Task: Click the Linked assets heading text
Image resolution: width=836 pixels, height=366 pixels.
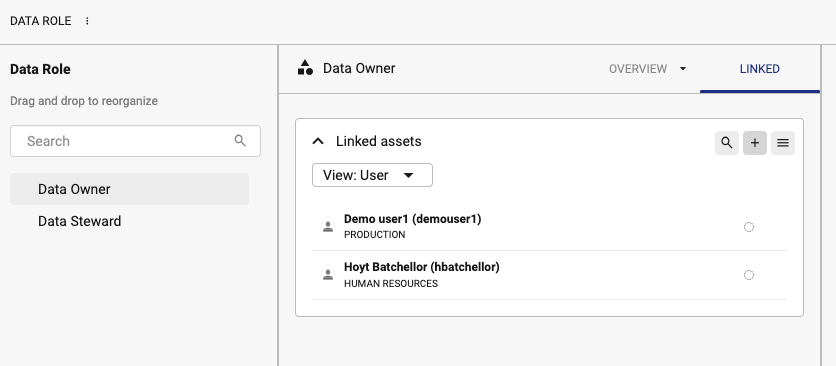Action: click(x=379, y=141)
